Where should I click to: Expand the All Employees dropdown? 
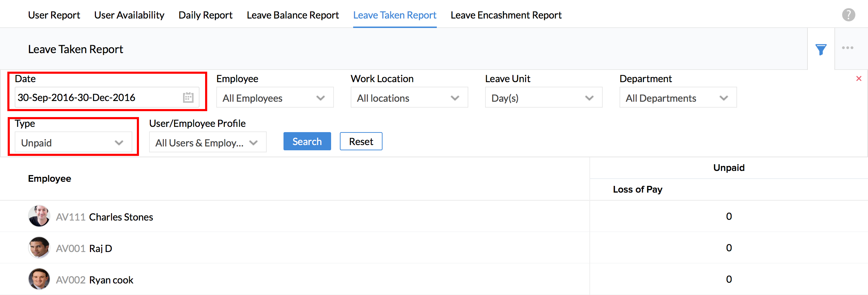pyautogui.click(x=275, y=98)
